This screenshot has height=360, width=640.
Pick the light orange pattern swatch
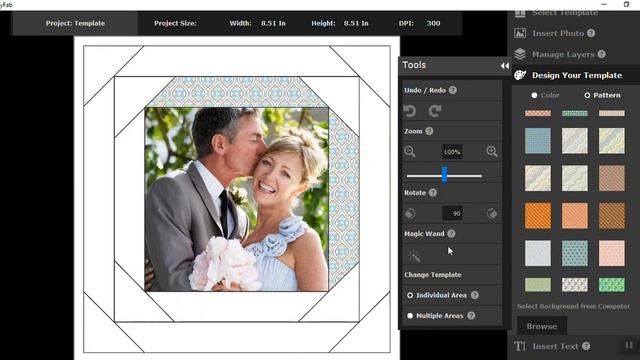click(x=575, y=216)
